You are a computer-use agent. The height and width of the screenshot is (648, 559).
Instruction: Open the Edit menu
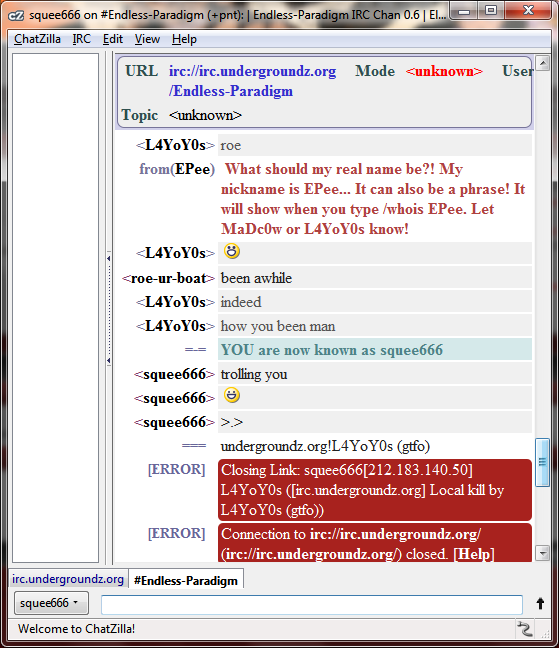113,39
